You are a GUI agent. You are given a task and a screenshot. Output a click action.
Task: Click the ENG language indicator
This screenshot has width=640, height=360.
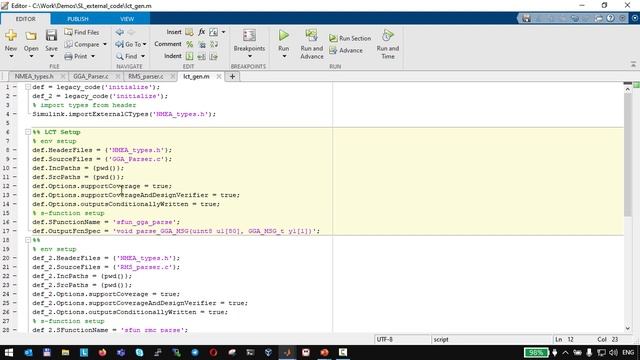coord(628,352)
